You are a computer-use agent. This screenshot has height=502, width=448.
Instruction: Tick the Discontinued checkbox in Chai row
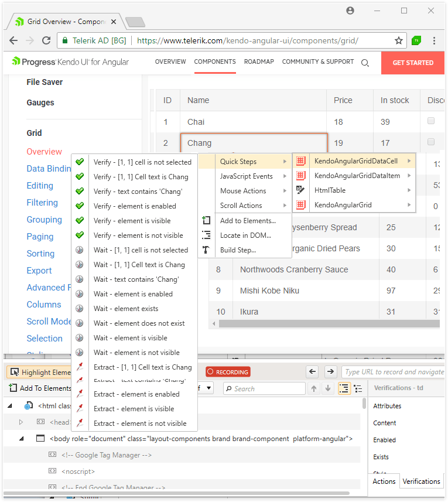tap(431, 121)
